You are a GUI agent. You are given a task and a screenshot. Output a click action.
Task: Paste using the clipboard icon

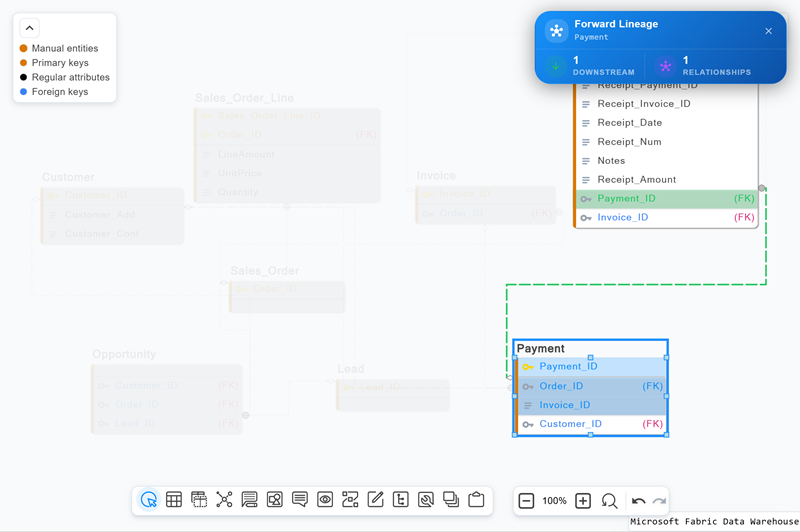coord(476,500)
